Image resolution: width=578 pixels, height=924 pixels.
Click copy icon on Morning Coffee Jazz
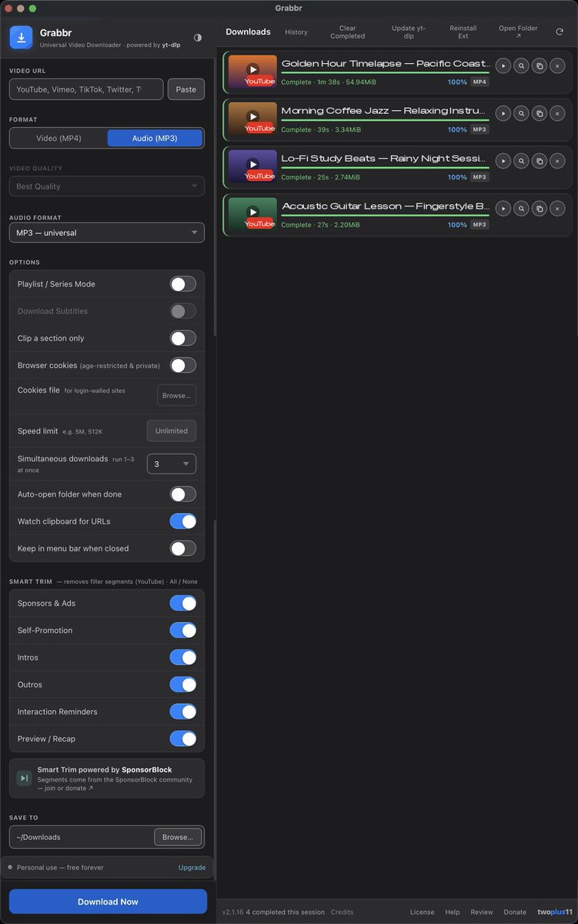point(540,114)
